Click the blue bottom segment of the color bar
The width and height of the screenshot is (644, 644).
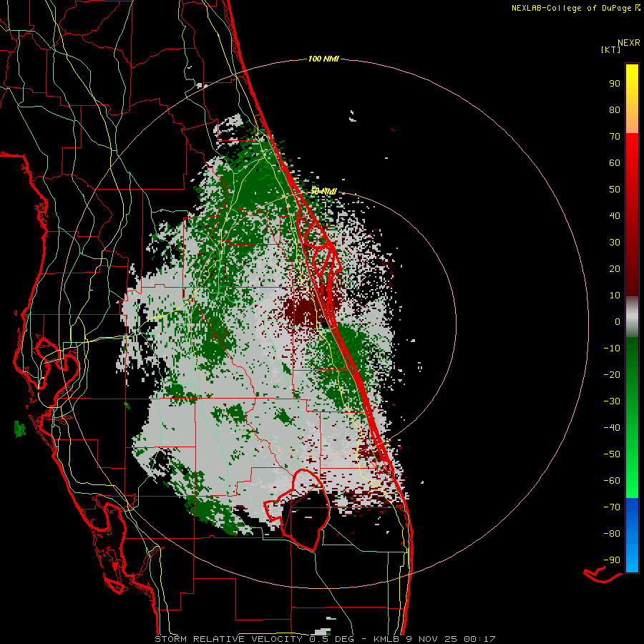[632, 535]
